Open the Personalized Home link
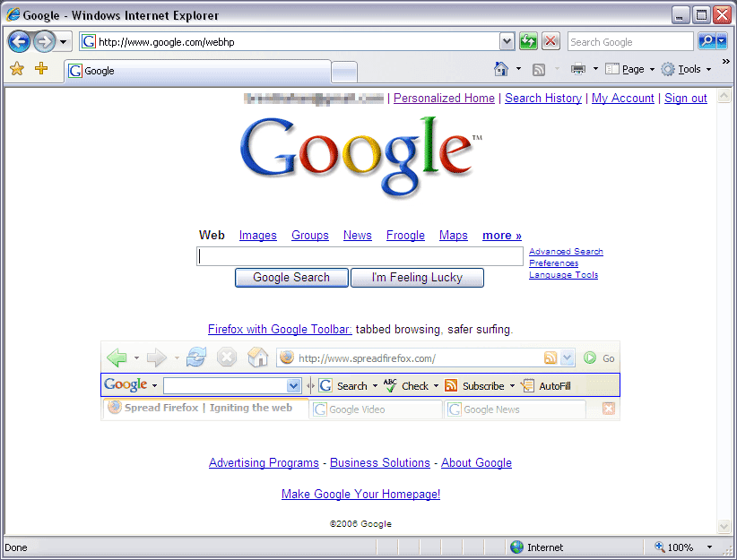737x560 pixels. (444, 98)
